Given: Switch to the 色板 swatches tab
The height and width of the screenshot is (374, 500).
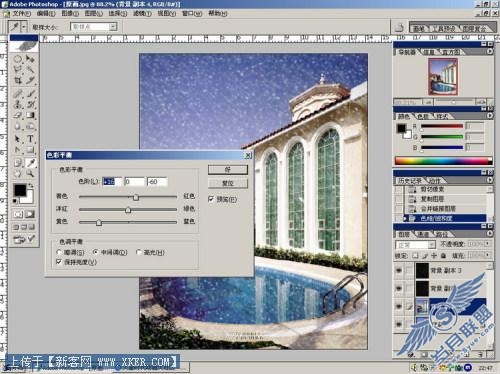Looking at the screenshot, I should click(x=423, y=116).
